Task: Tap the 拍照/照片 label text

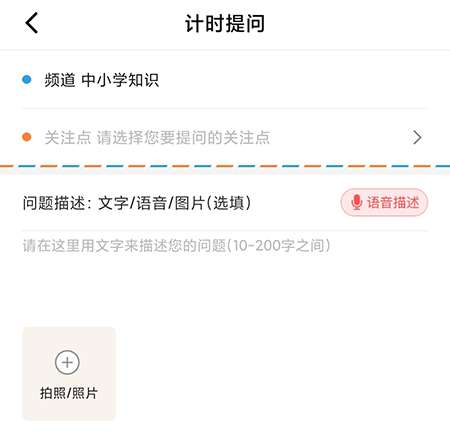Action: point(69,393)
